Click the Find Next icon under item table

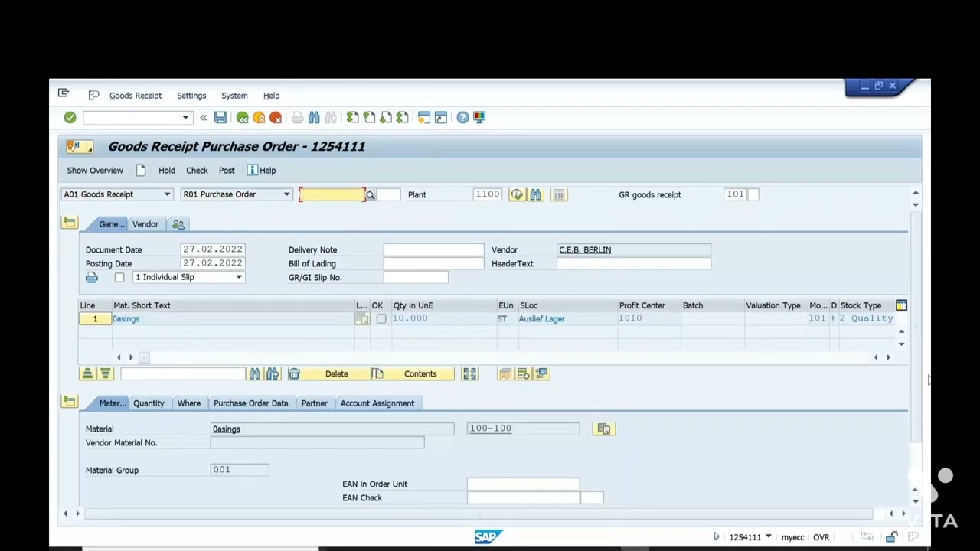[273, 373]
